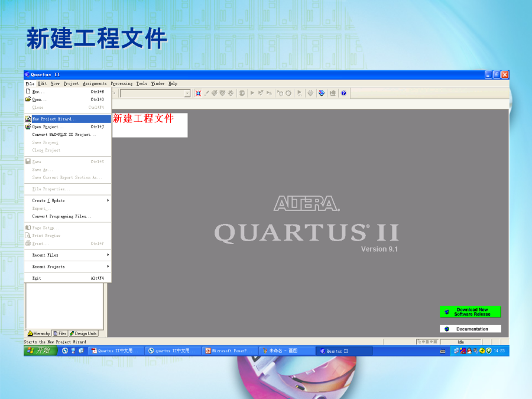Switch to the Hierarchy tab
The height and width of the screenshot is (399, 532).
click(38, 333)
